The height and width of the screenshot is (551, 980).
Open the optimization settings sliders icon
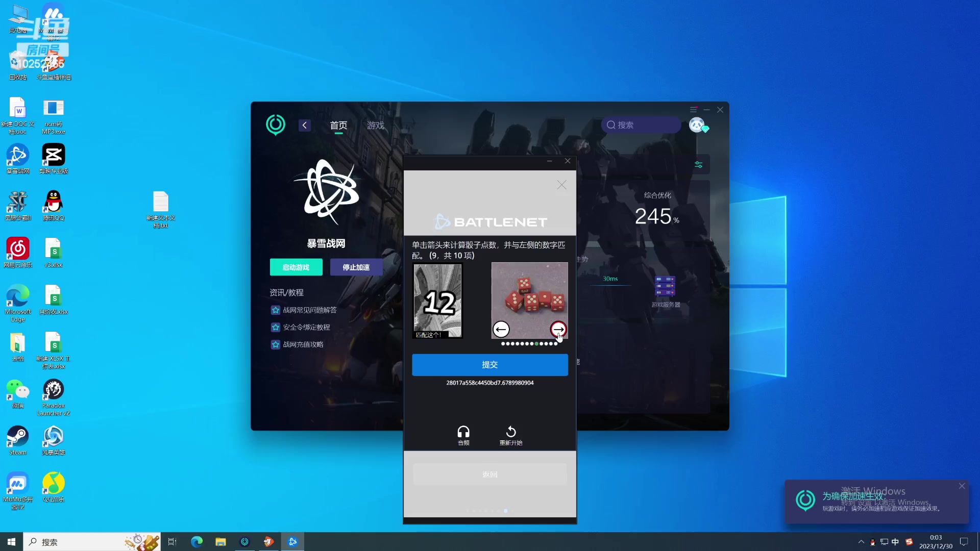(x=698, y=164)
